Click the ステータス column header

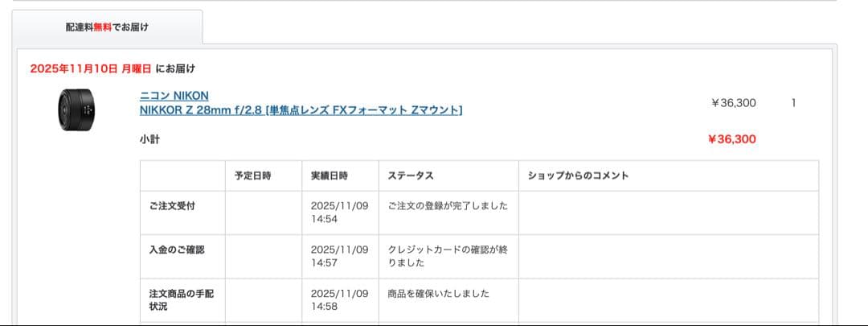click(411, 175)
